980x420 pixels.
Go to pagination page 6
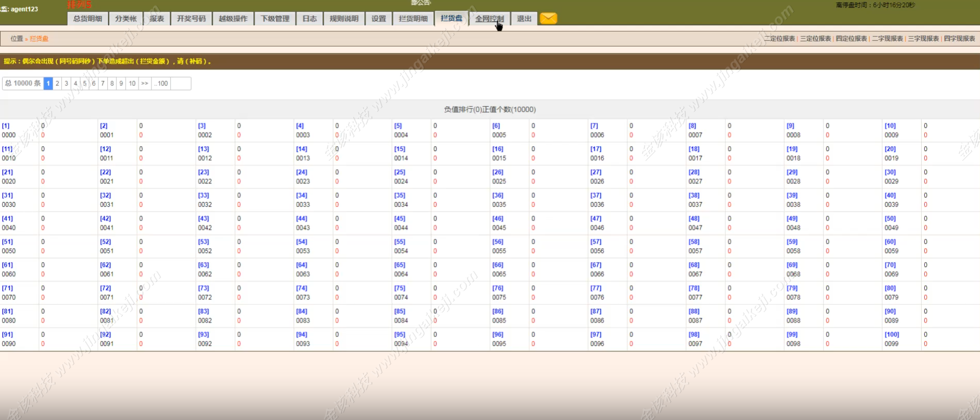(x=94, y=83)
